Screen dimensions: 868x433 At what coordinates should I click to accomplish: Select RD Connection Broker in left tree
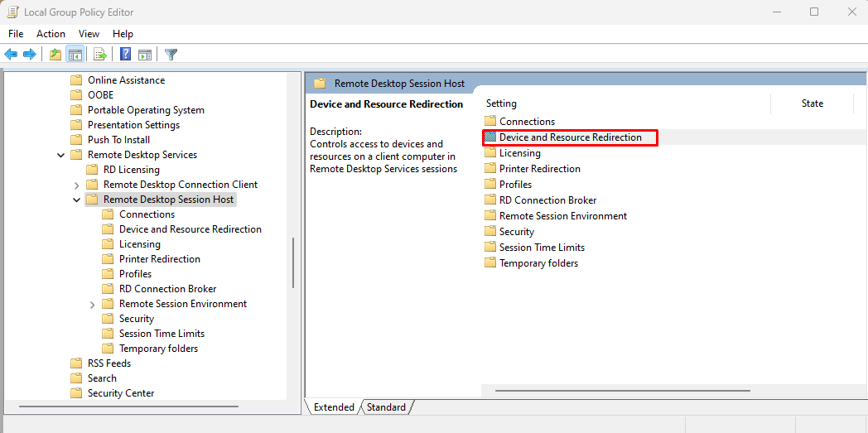(x=167, y=289)
